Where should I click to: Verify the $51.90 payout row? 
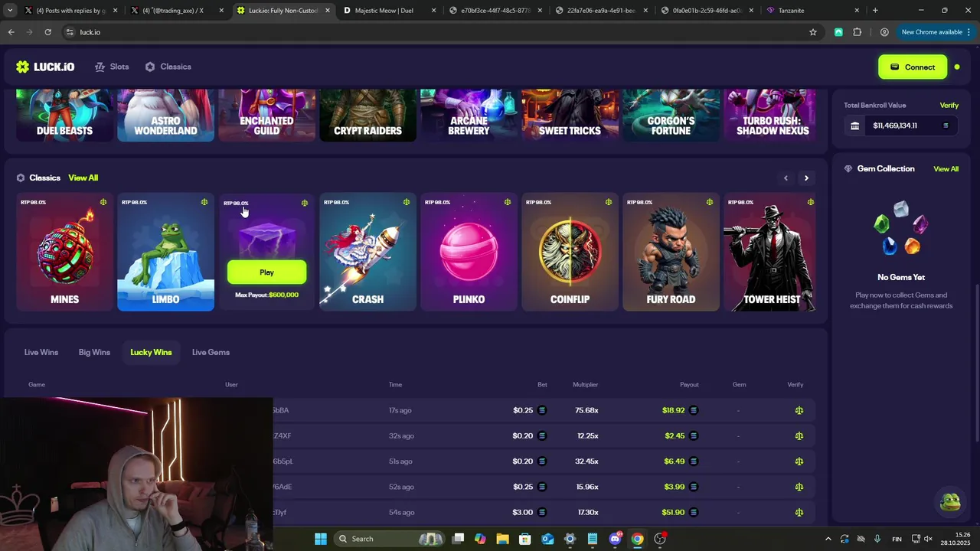(799, 512)
